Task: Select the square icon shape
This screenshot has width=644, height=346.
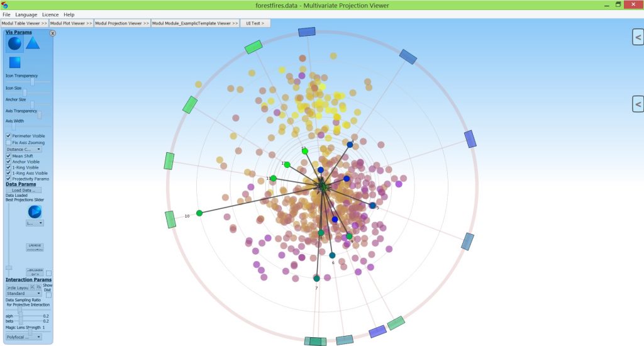Action: (x=14, y=62)
